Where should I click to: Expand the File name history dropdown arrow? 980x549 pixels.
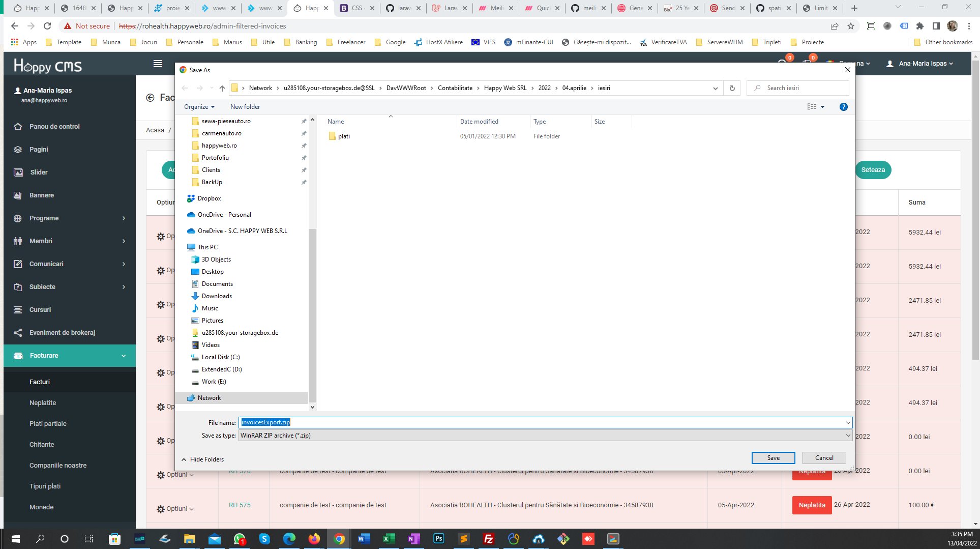point(848,422)
